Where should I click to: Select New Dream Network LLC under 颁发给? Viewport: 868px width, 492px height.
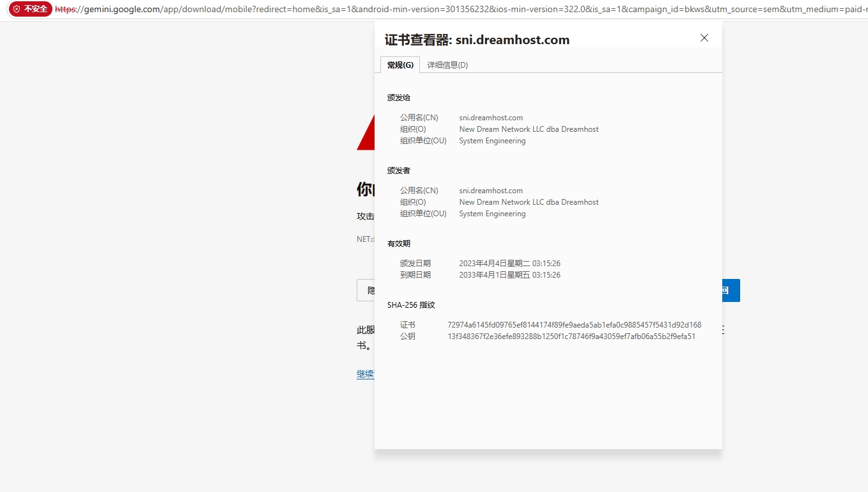coord(529,129)
